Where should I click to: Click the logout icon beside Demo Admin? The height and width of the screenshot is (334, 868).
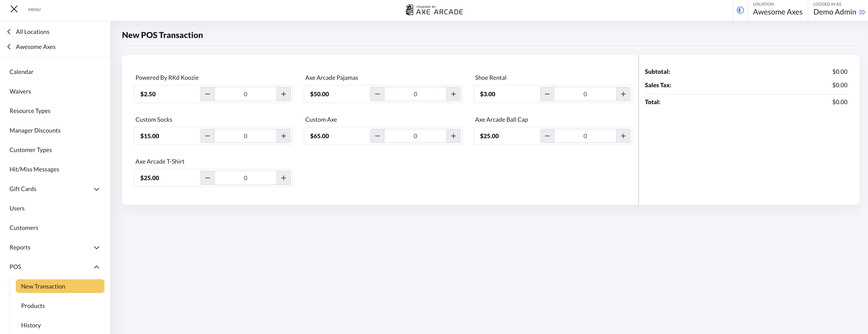[x=862, y=12]
